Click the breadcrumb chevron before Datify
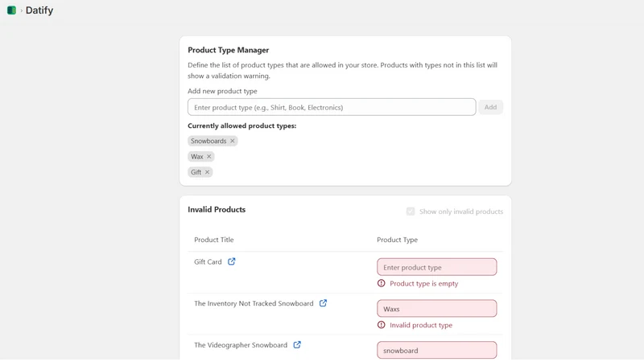This screenshot has height=362, width=644. [x=22, y=10]
